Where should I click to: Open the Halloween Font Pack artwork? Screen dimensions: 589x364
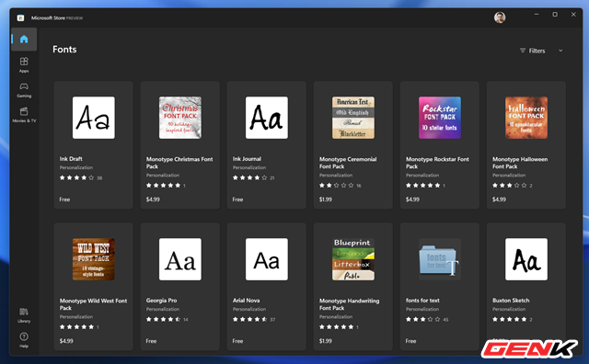click(x=526, y=118)
